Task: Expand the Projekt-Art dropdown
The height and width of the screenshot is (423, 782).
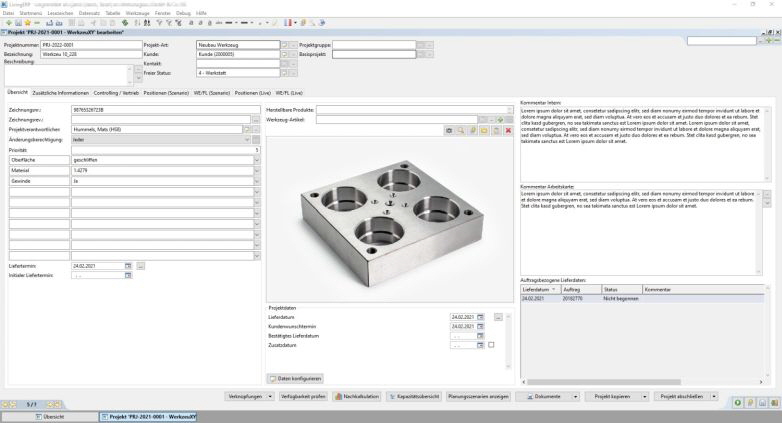Action: point(283,45)
